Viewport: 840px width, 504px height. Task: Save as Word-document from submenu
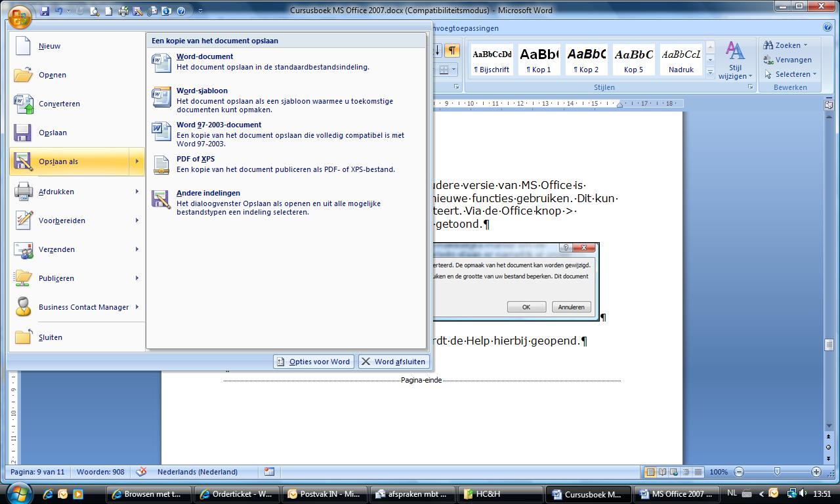(285, 62)
